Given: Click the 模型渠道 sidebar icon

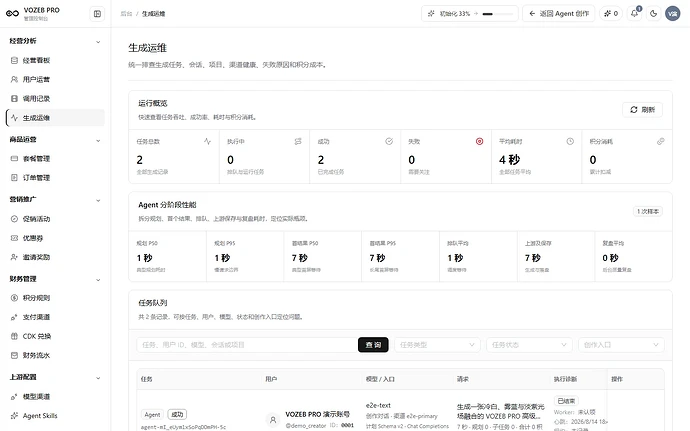Looking at the screenshot, I should click(x=14, y=397).
